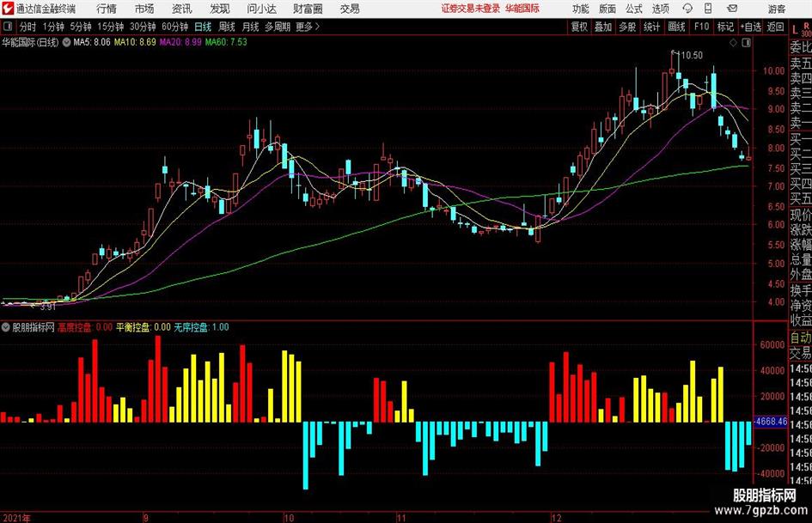
Task: Click the 游客 user label
Action: tap(777, 9)
